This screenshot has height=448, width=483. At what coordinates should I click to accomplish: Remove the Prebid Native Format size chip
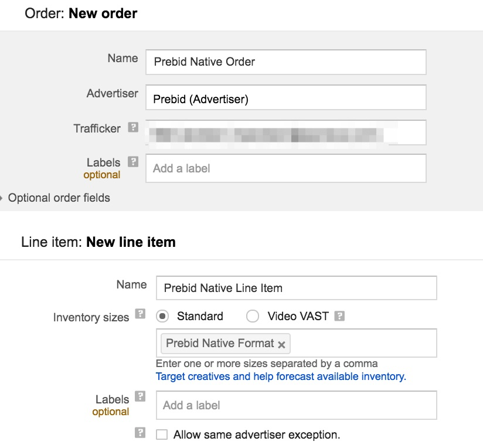[281, 345]
